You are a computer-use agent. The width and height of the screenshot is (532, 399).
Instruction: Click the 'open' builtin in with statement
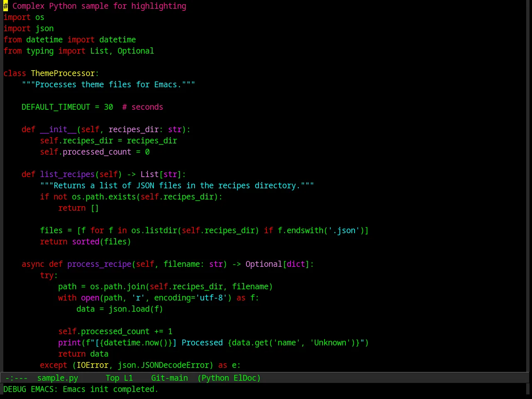[90, 298]
